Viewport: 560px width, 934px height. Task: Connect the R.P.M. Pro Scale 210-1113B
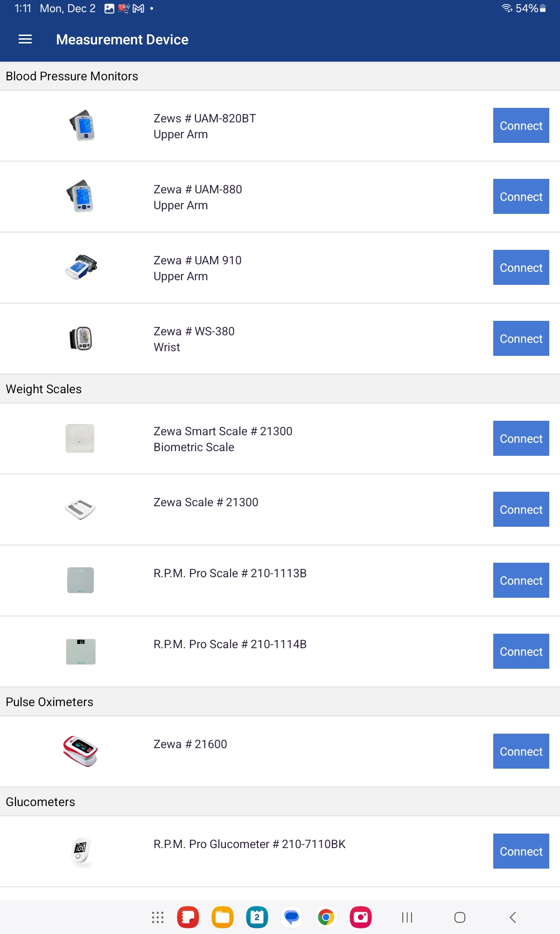click(x=521, y=580)
